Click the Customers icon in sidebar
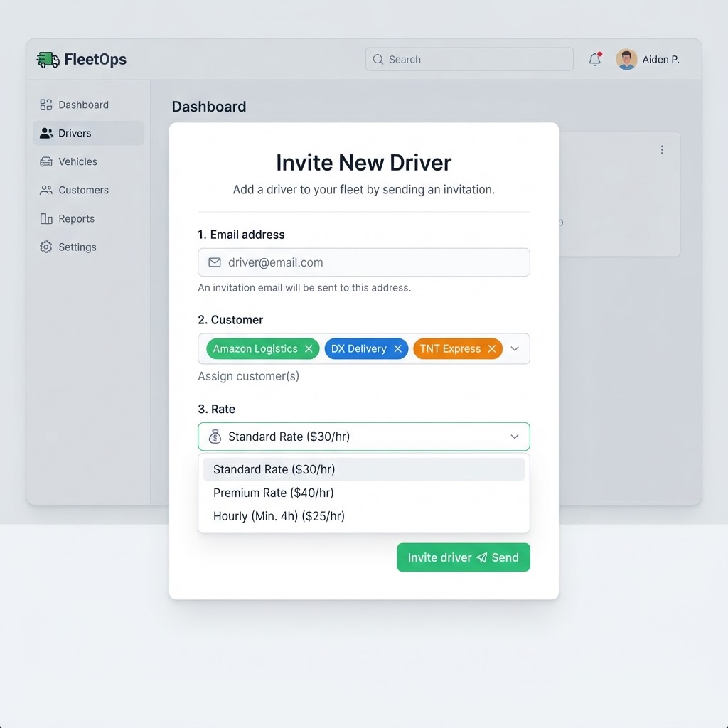The height and width of the screenshot is (728, 728). [46, 190]
